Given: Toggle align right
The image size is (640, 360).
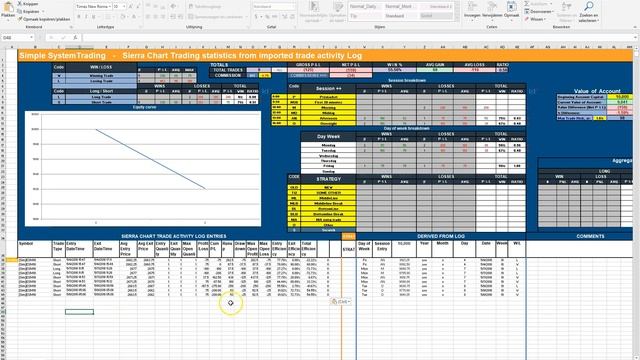Looking at the screenshot, I should [163, 17].
